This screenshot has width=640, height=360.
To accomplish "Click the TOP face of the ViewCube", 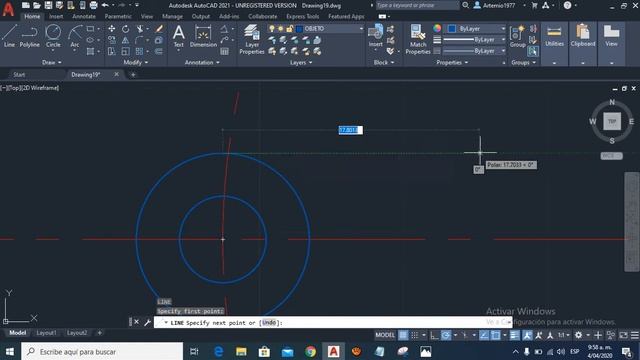I will coord(611,121).
